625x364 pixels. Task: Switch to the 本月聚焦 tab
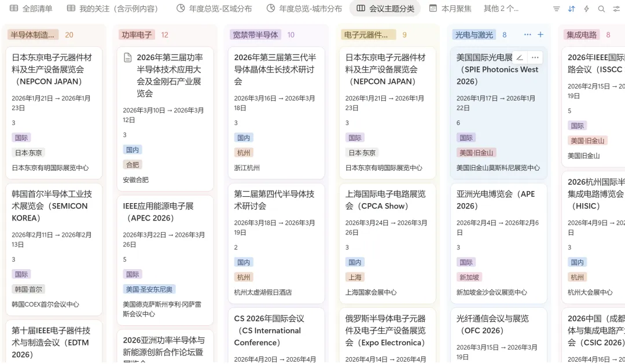[x=450, y=8]
